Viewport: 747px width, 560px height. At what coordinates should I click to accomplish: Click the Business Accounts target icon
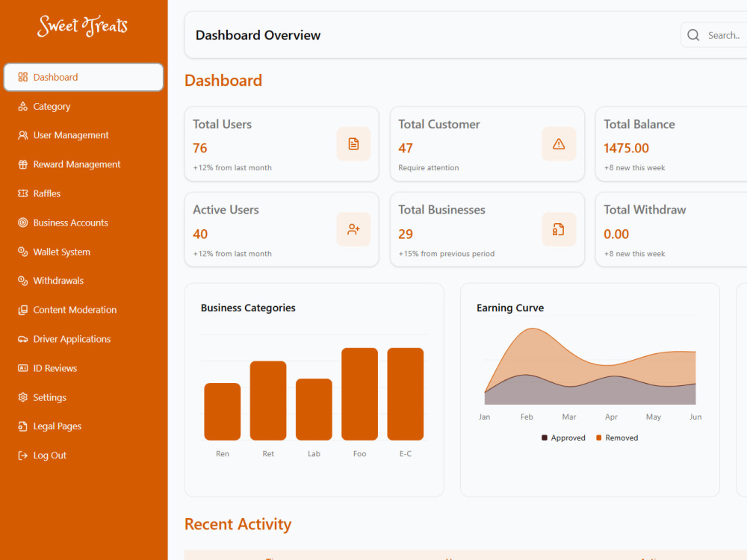(x=23, y=223)
